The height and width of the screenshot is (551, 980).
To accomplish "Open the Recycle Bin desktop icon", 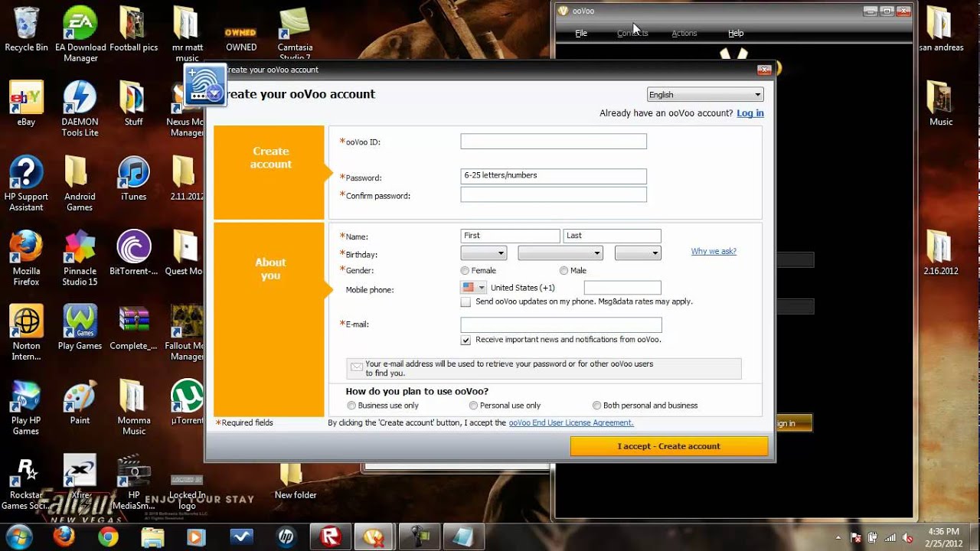I will point(26,29).
